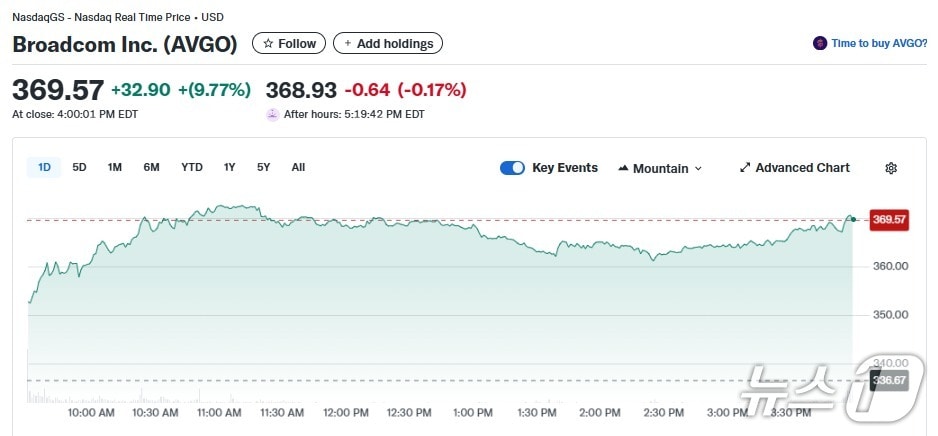Toggle Key Events switch off

pyautogui.click(x=512, y=168)
